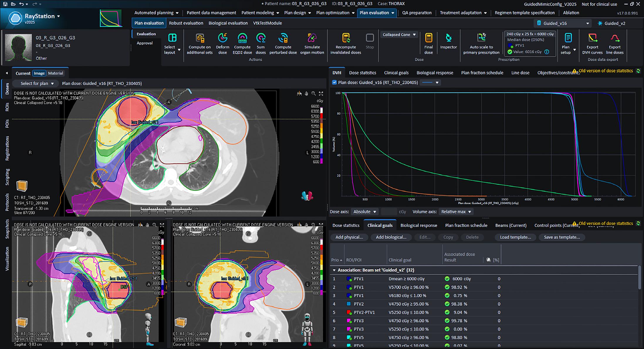Switch image view to Material toggle
Viewport: 644px width, 349px height.
point(55,73)
